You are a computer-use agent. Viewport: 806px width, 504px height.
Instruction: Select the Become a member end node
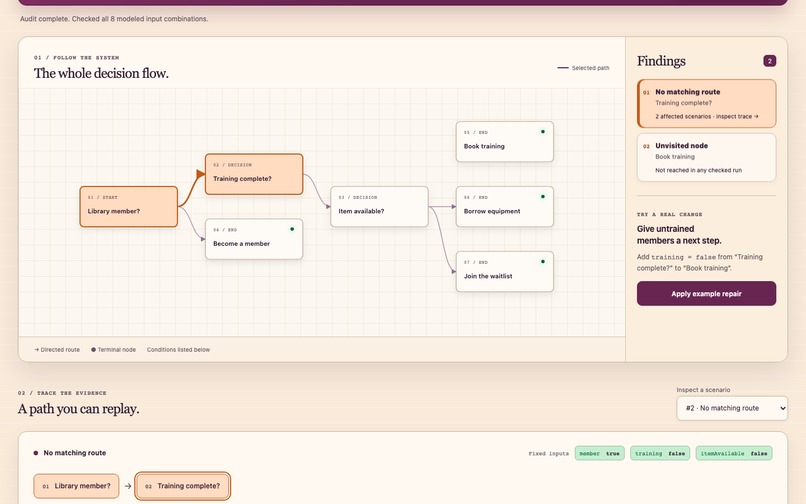254,239
